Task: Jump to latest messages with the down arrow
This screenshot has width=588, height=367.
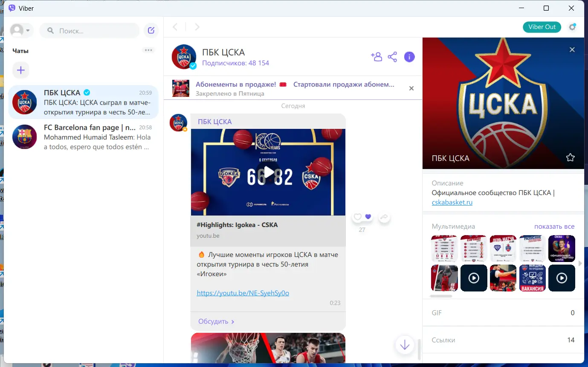Action: pos(404,345)
